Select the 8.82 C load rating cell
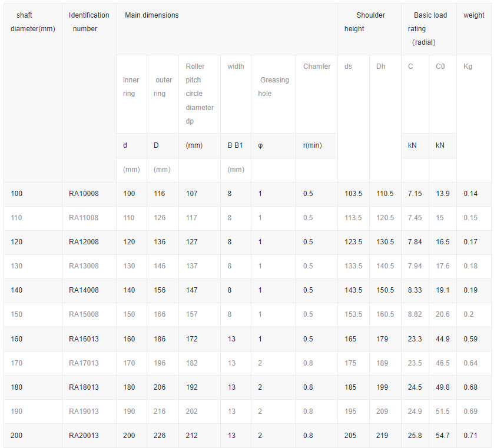The height and width of the screenshot is (448, 494). coord(415,314)
